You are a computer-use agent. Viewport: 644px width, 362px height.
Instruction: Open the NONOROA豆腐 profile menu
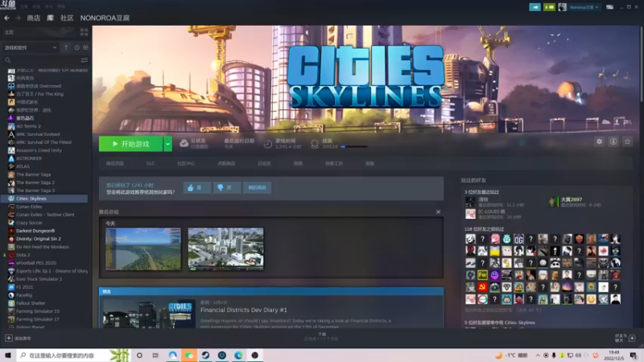(105, 18)
